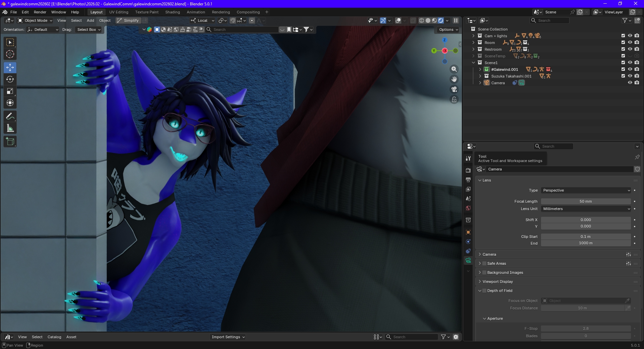
Task: Toggle camera view in the viewport
Action: pyautogui.click(x=454, y=89)
